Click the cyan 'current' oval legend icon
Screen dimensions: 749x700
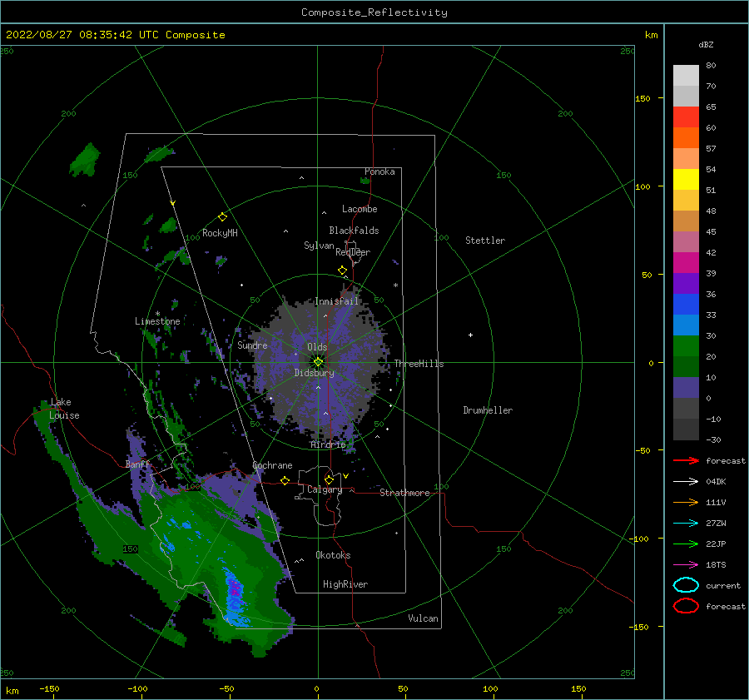pos(686,585)
